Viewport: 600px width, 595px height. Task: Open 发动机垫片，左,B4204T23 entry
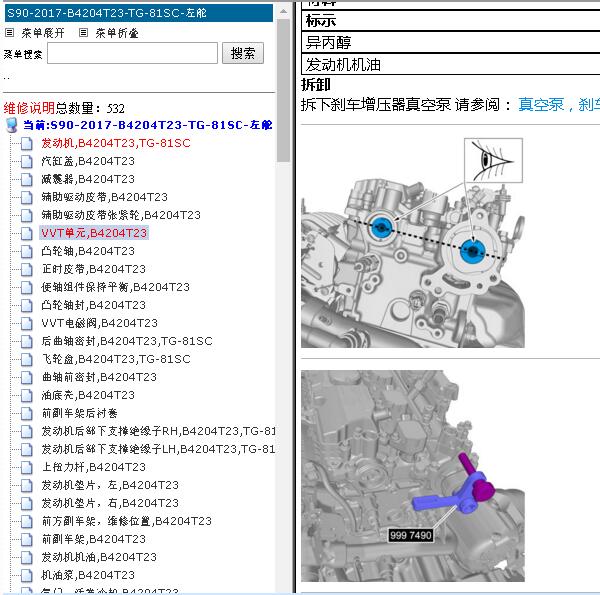(110, 485)
